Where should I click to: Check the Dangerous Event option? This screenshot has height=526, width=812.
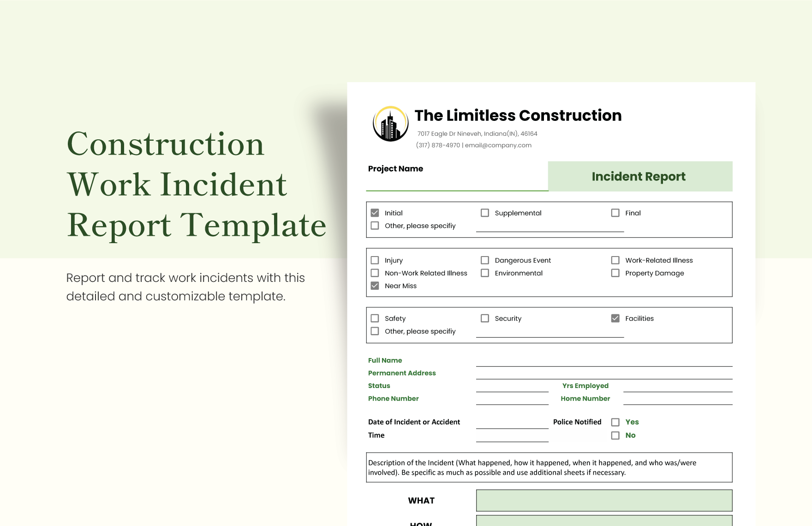coord(484,260)
